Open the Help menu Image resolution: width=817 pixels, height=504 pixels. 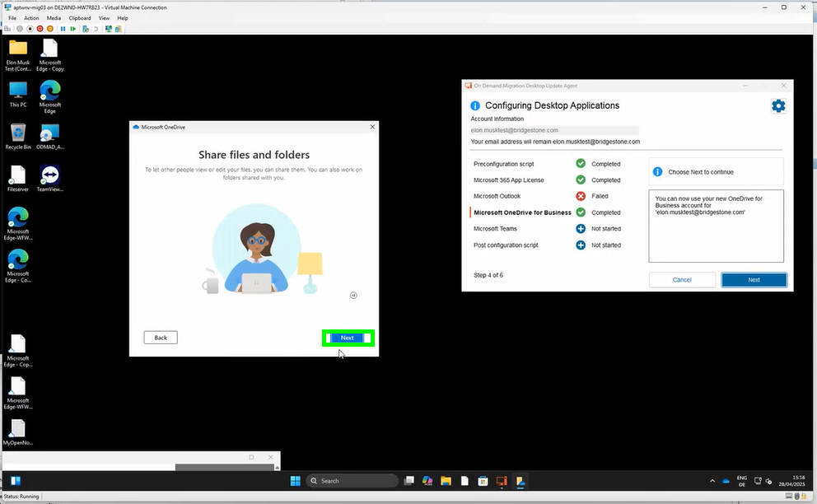[x=123, y=18]
